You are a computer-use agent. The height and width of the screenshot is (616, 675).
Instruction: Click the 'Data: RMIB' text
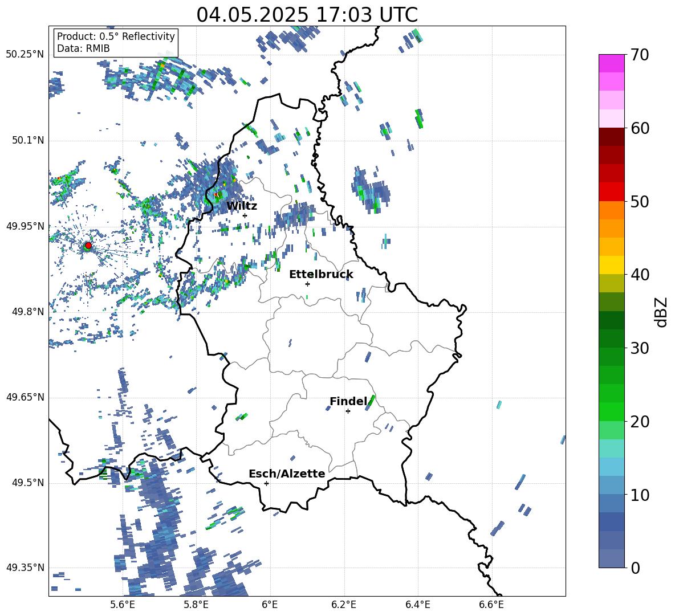point(83,48)
